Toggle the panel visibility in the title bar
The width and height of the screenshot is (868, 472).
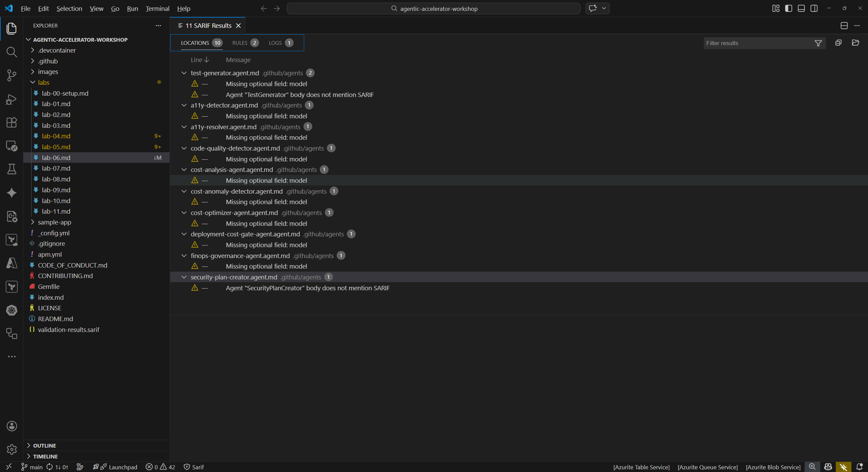tap(801, 8)
